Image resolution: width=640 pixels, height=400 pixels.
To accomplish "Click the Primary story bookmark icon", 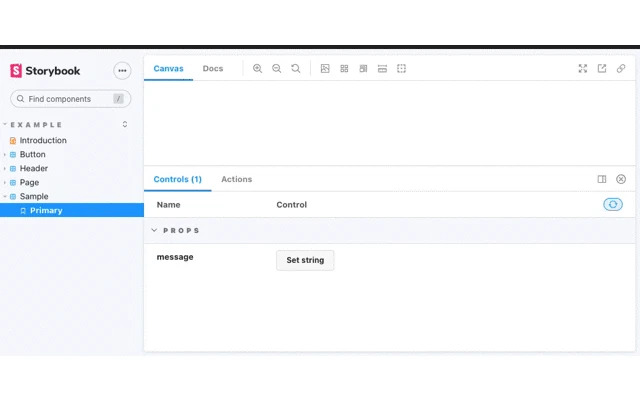I will (x=23, y=211).
